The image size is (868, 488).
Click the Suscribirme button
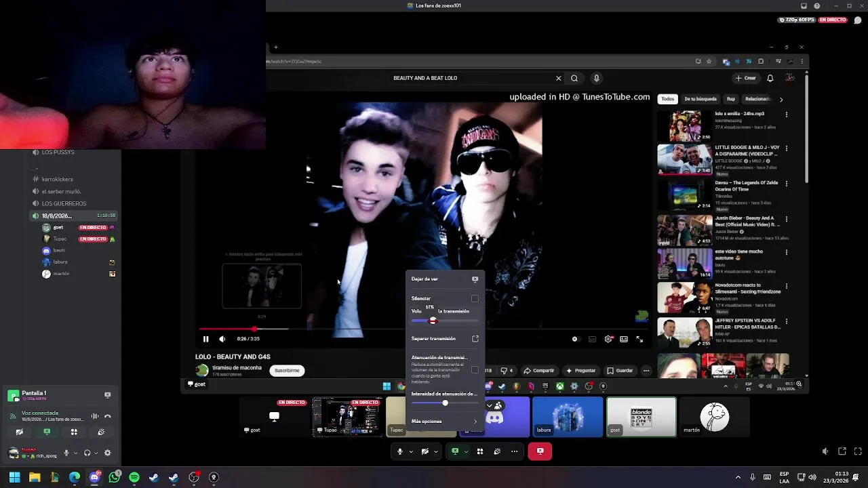point(287,370)
